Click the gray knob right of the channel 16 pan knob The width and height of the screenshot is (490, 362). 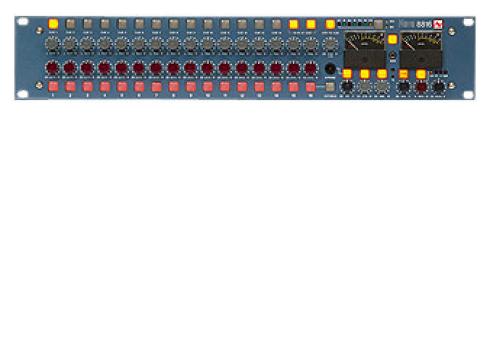point(329,44)
